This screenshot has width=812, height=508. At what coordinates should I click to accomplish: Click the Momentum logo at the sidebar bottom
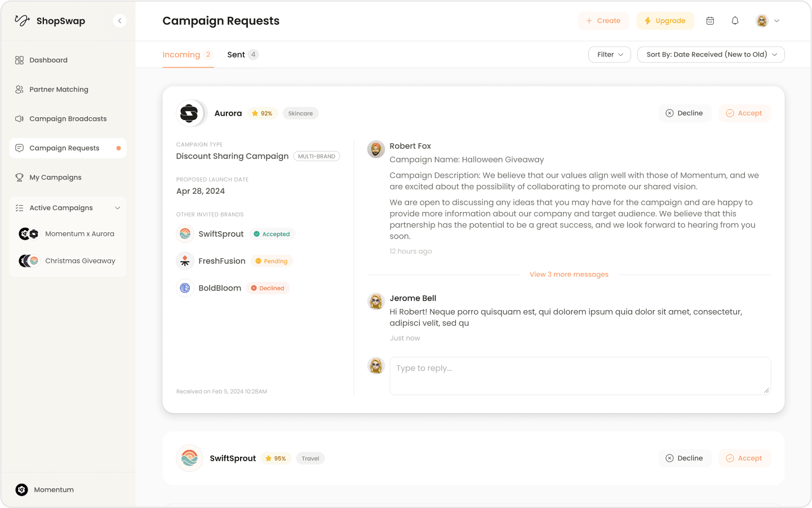coord(21,489)
